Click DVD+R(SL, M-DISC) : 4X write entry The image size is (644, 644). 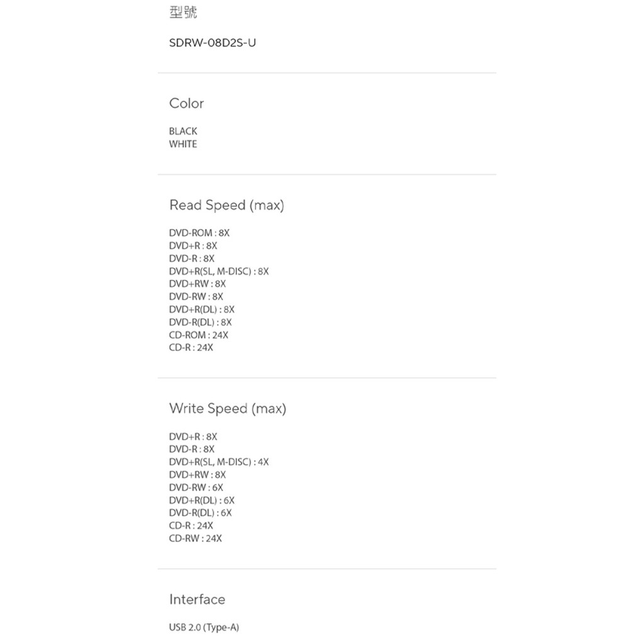click(x=219, y=462)
